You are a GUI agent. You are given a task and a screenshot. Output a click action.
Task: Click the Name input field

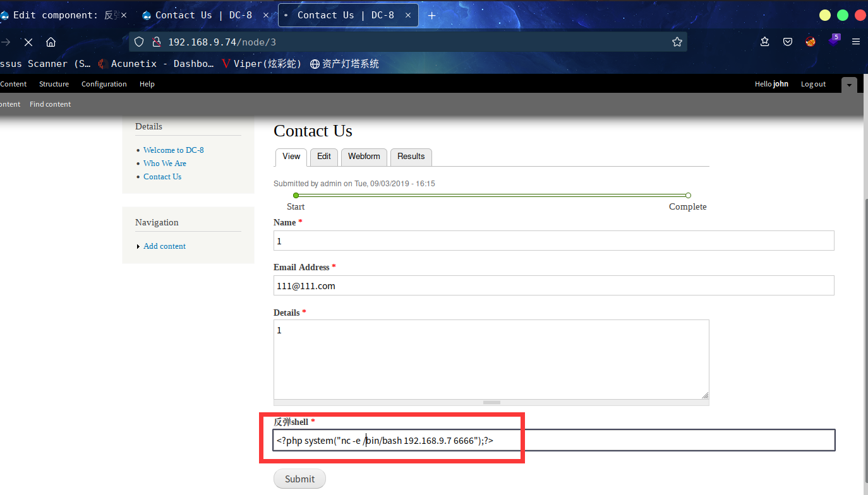pos(554,241)
